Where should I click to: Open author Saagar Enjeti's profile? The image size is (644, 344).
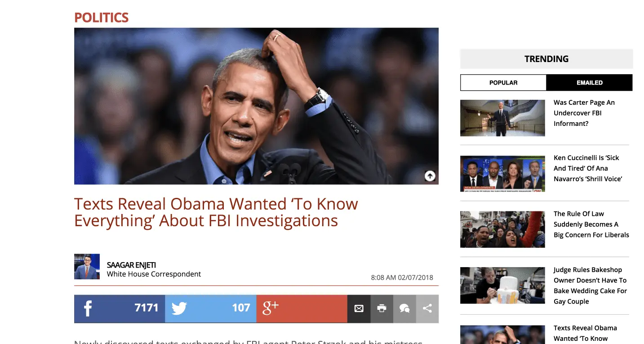click(x=131, y=265)
